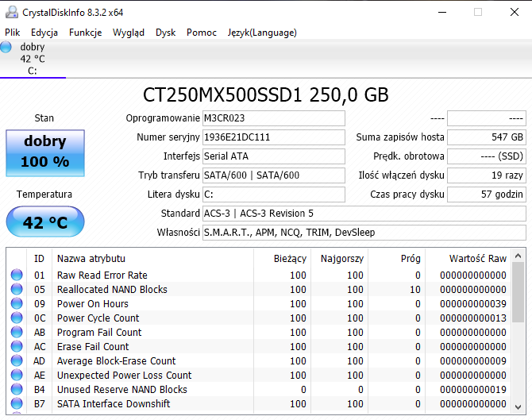Click the Własności field listing S.M.A.R.T. features
Screen dimensions: 532x420
pyautogui.click(x=364, y=233)
